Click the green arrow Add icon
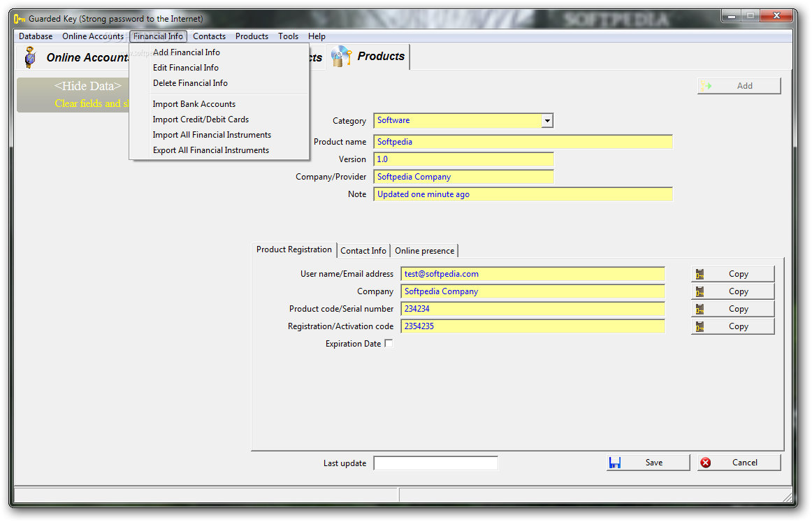812x522 pixels. point(706,86)
